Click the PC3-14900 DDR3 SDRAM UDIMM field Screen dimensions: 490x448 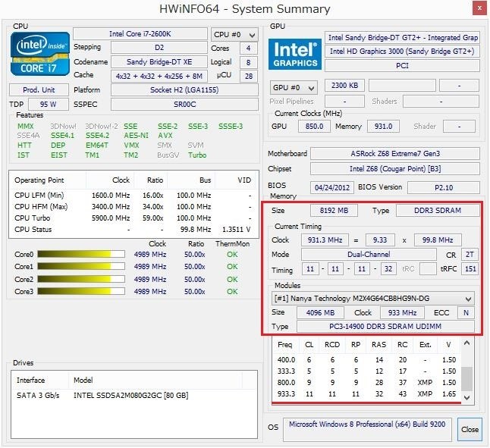pyautogui.click(x=385, y=327)
